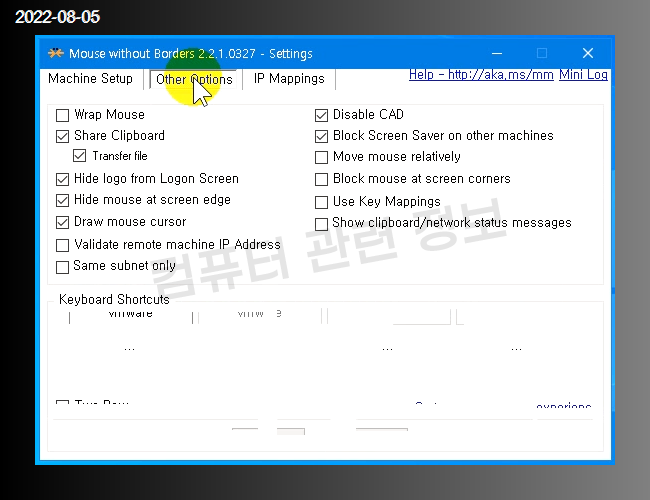
Task: Enable Validate remote machine IP Address
Action: [x=63, y=245]
